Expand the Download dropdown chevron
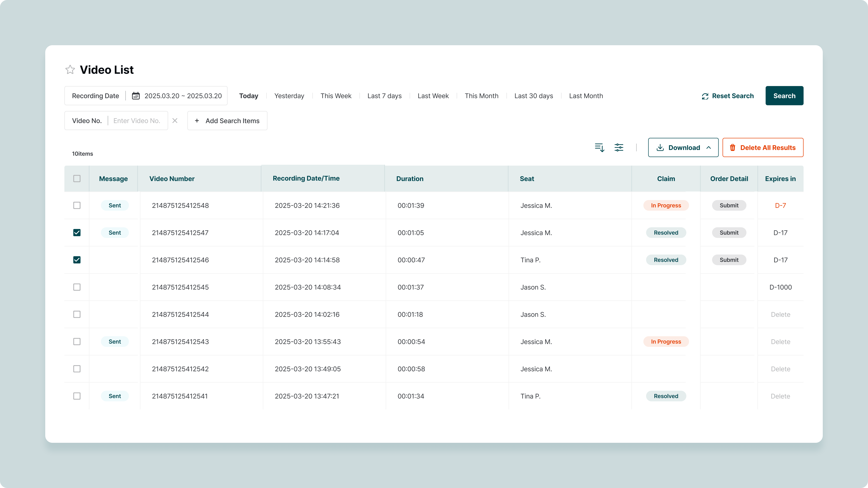The image size is (868, 488). [x=709, y=148]
